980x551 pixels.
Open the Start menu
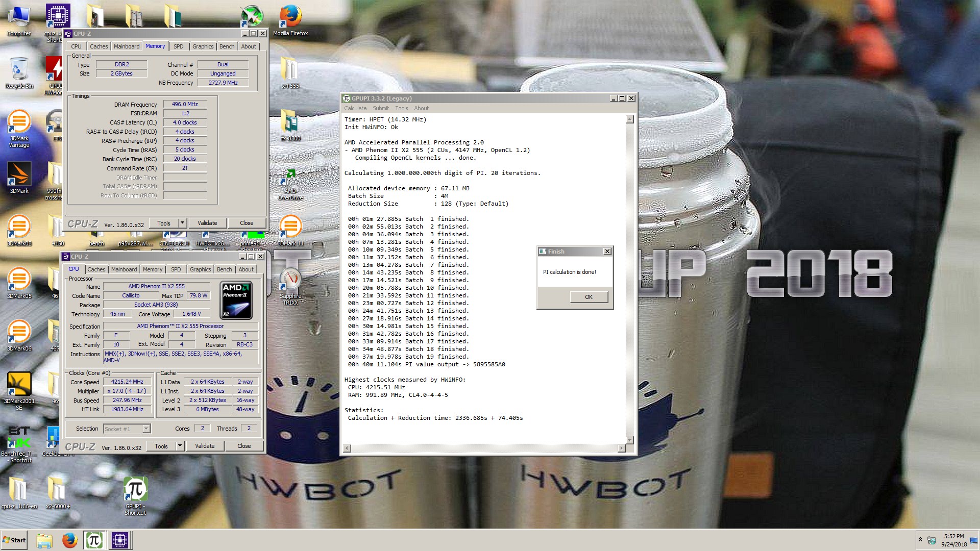(x=14, y=540)
